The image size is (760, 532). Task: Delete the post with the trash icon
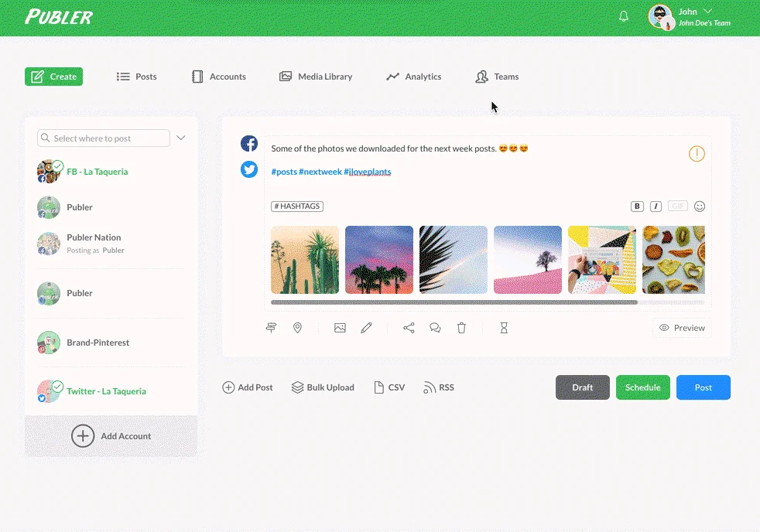coord(461,328)
